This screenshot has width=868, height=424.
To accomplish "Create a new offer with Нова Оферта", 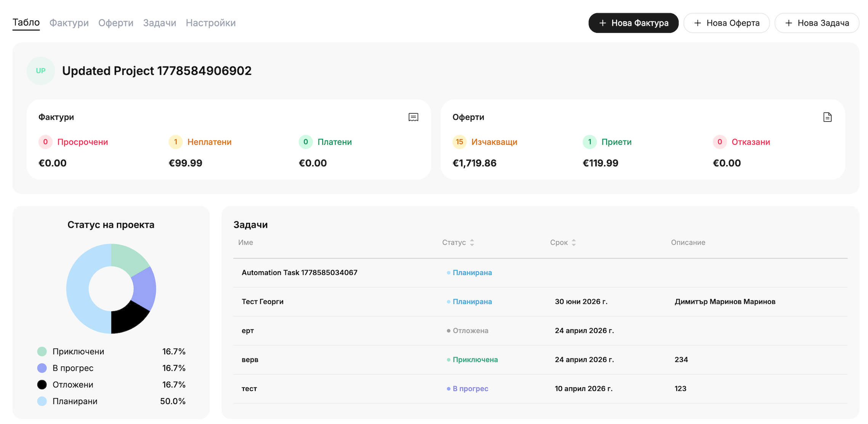I will pos(726,23).
